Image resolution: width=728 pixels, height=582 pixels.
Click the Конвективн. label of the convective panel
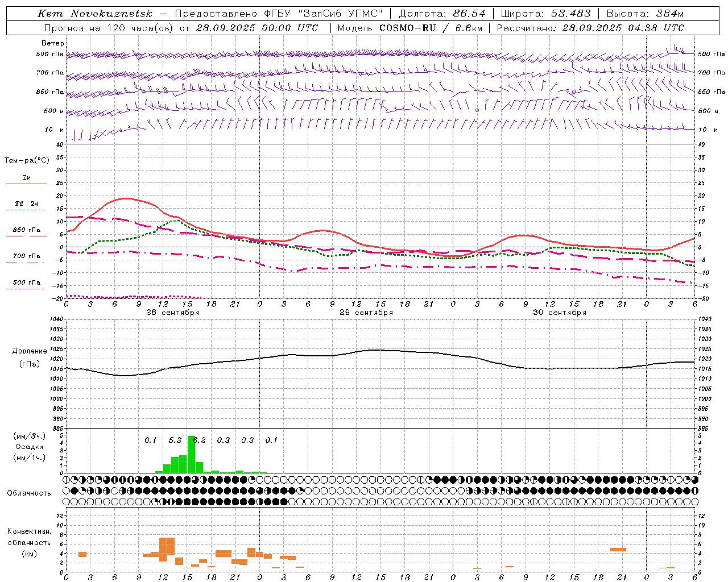(x=29, y=531)
